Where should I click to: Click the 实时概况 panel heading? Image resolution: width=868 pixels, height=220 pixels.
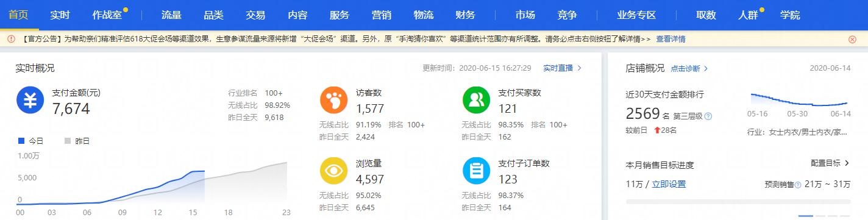click(35, 68)
